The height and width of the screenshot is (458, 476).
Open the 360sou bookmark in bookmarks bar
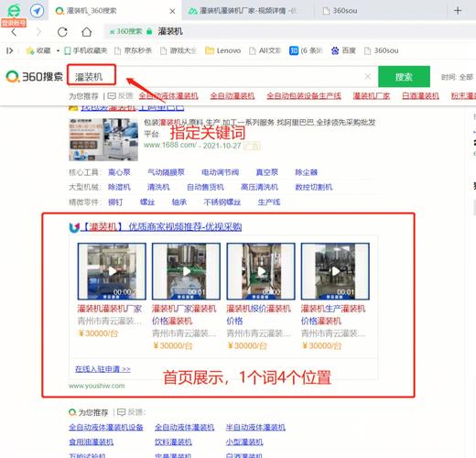coord(382,50)
